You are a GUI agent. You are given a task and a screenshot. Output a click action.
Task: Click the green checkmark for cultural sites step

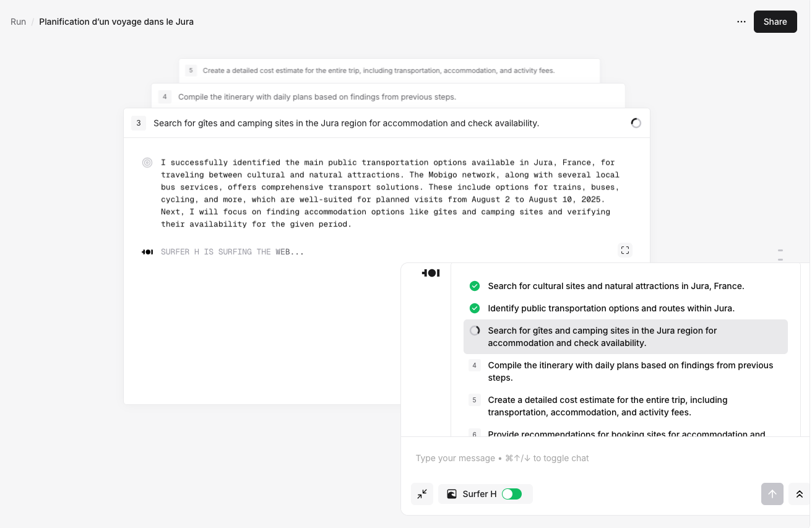point(475,286)
